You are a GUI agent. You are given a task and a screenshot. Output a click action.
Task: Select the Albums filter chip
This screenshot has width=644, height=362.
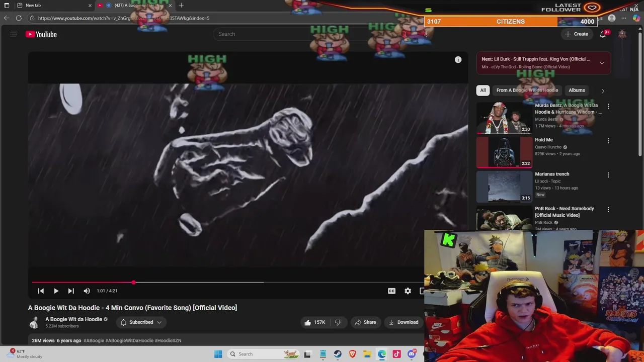[x=577, y=90]
